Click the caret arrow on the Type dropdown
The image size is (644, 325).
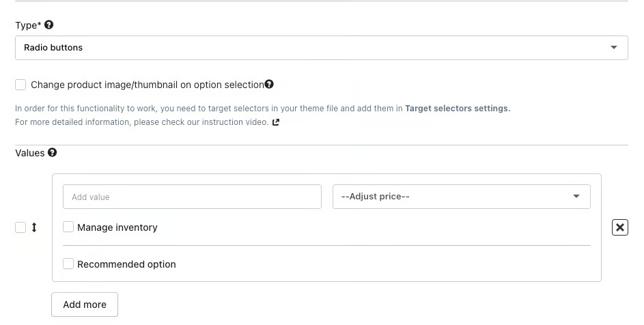(614, 48)
